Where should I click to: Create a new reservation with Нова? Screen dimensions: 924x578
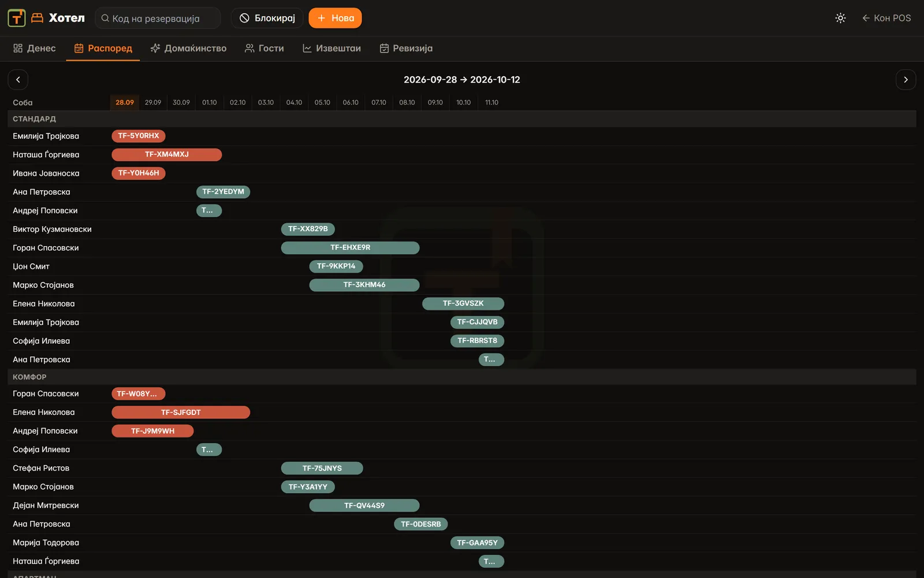click(336, 18)
